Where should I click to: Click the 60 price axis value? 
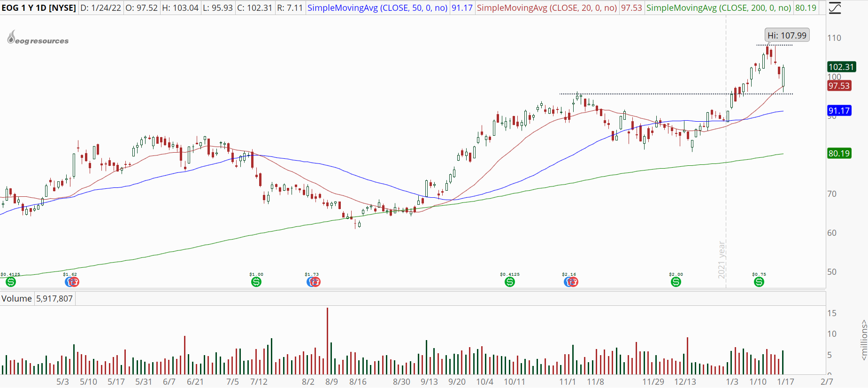tap(832, 233)
